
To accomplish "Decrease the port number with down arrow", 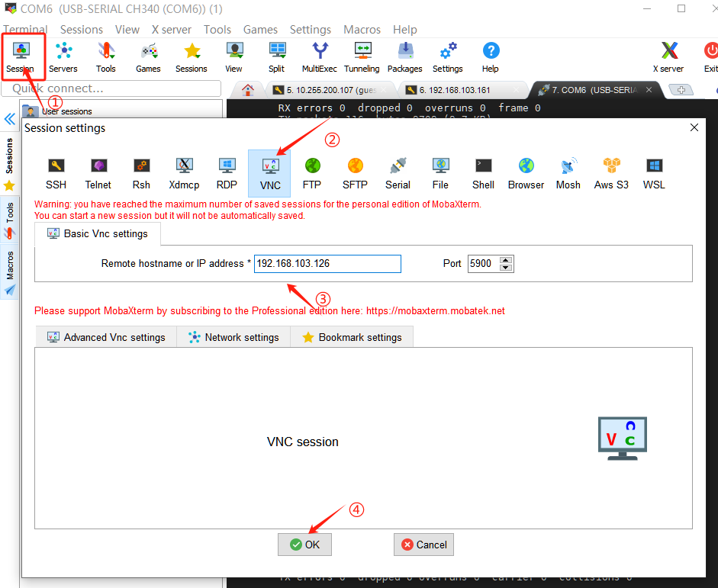I will 505,268.
